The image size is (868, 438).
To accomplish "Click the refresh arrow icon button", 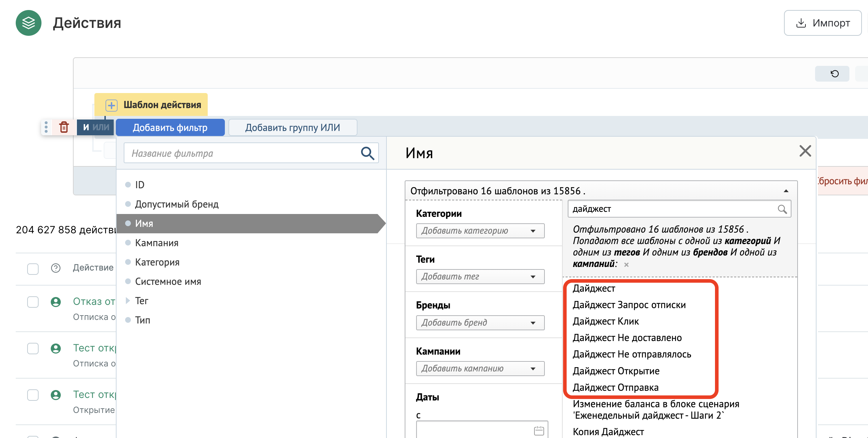I will point(832,74).
